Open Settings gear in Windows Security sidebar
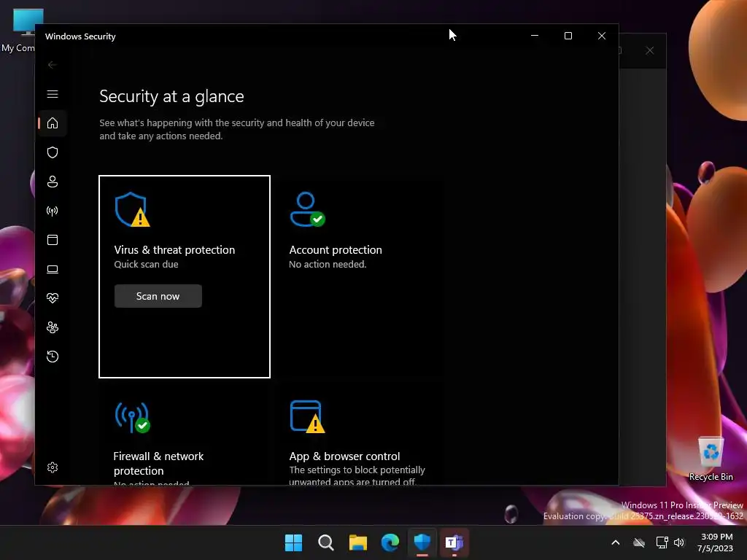This screenshot has height=560, width=747. coord(53,467)
